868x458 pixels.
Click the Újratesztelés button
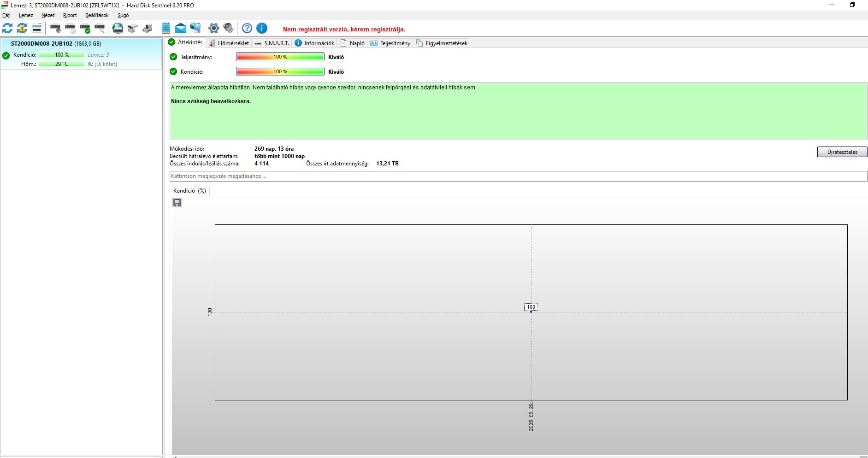point(842,152)
